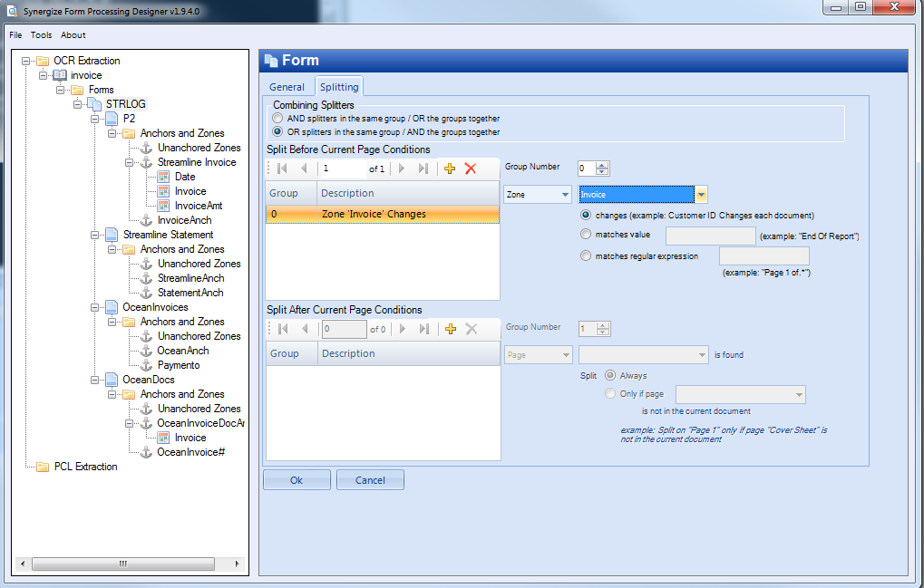Delete the selected splitter using the red X icon

(x=470, y=169)
